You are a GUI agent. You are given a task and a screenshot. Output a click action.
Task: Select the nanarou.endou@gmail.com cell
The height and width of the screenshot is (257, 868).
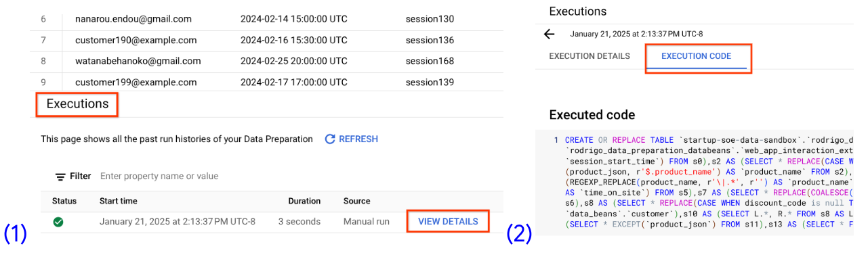[133, 19]
